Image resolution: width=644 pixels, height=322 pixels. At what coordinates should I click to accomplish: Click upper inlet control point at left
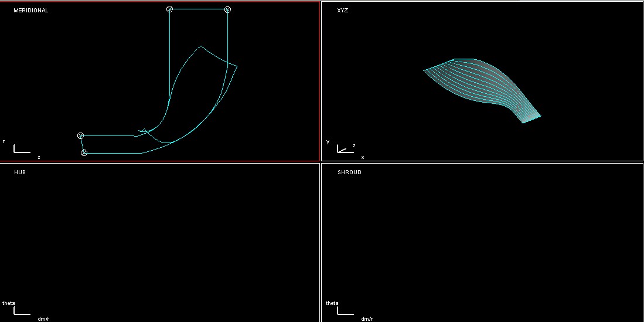click(x=81, y=135)
